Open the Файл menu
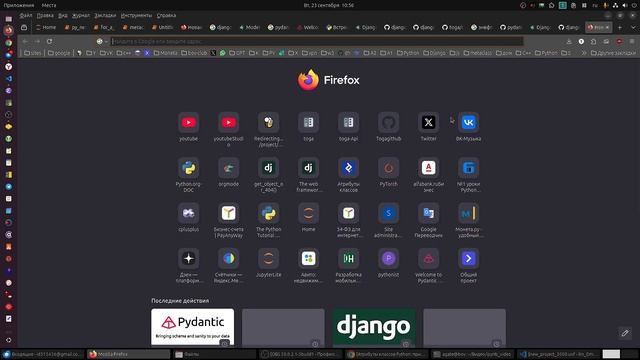 [x=26, y=16]
